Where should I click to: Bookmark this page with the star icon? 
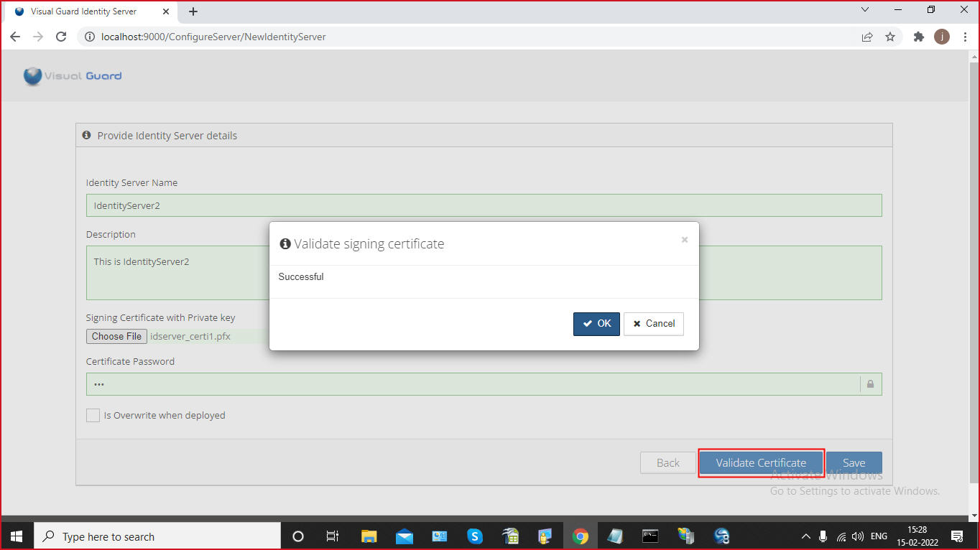(890, 36)
